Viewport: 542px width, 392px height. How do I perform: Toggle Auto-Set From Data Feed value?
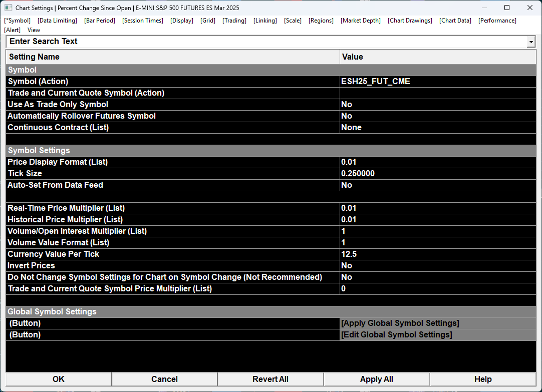(438, 185)
